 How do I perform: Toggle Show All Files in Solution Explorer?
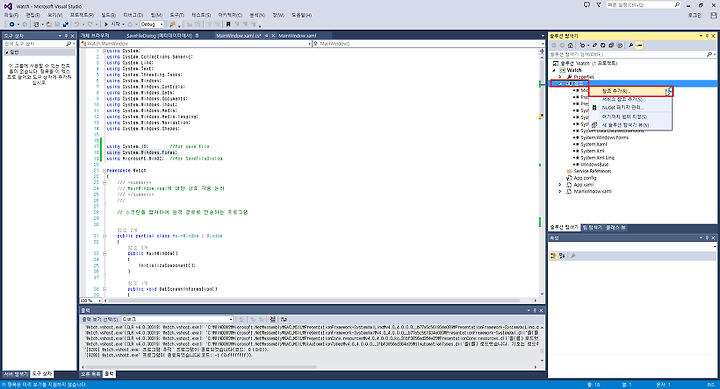point(620,45)
